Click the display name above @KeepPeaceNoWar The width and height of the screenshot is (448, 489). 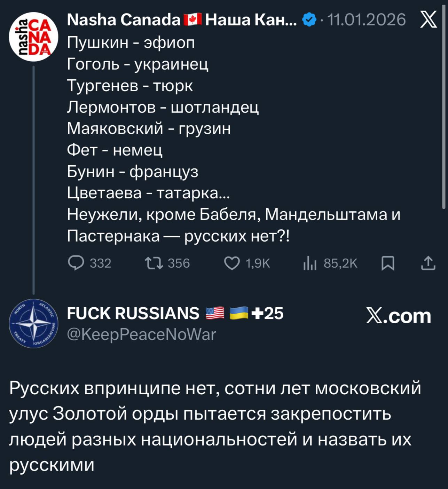pos(133,313)
